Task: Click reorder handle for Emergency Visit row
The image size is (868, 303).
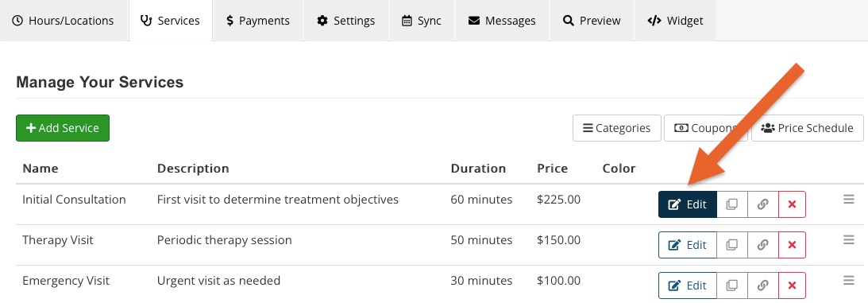Action: 849,280
